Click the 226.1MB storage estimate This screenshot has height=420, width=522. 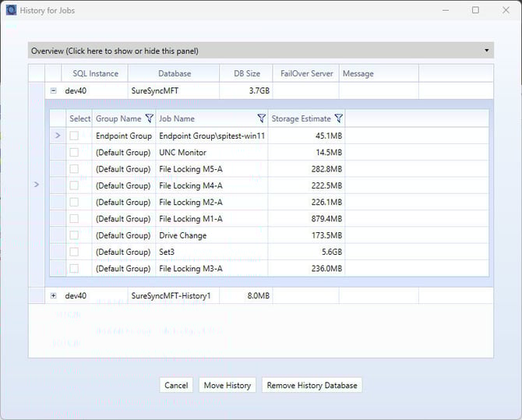[326, 202]
